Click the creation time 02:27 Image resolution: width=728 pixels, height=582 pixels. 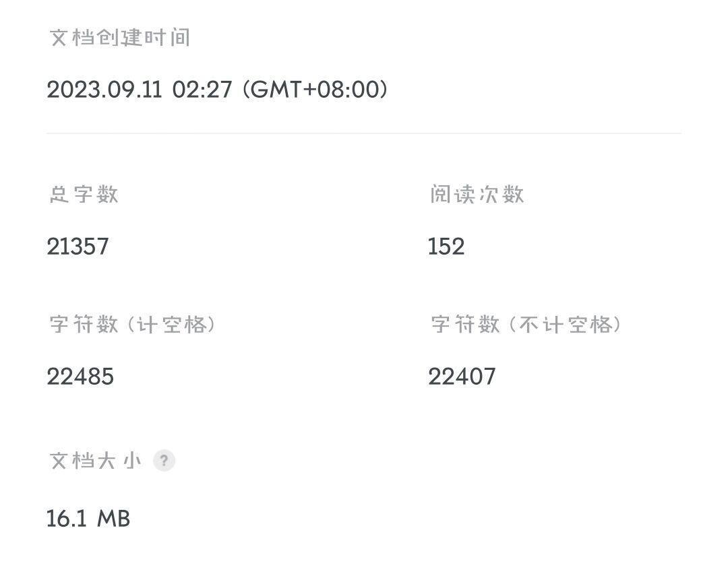[x=202, y=90]
